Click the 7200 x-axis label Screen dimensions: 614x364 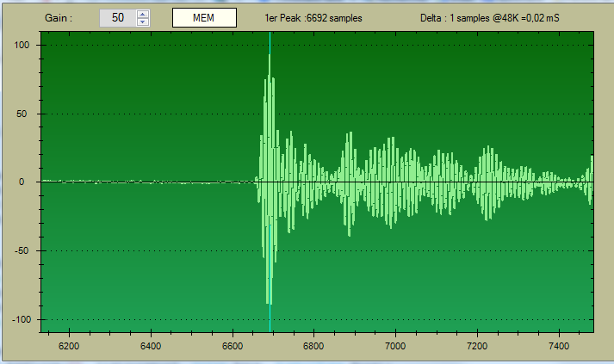pyautogui.click(x=477, y=346)
